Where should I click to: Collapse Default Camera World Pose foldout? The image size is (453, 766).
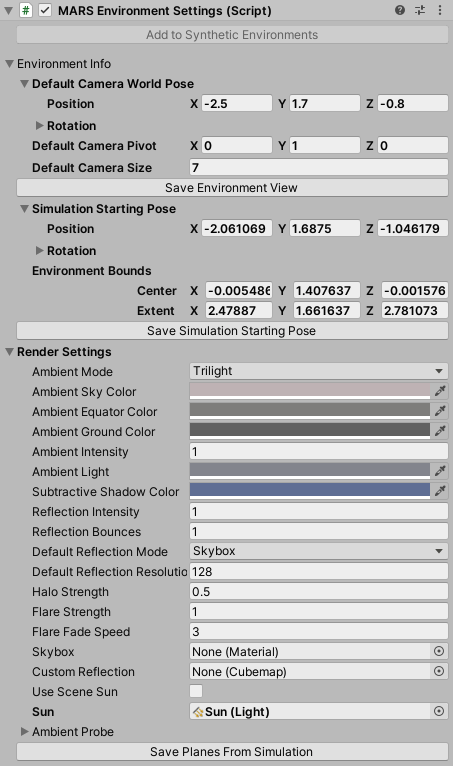coord(24,84)
